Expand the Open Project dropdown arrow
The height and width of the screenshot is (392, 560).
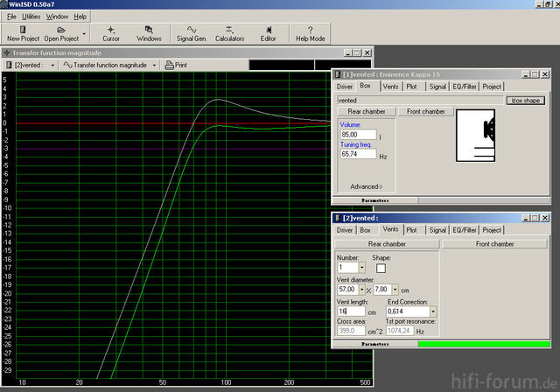pos(84,35)
